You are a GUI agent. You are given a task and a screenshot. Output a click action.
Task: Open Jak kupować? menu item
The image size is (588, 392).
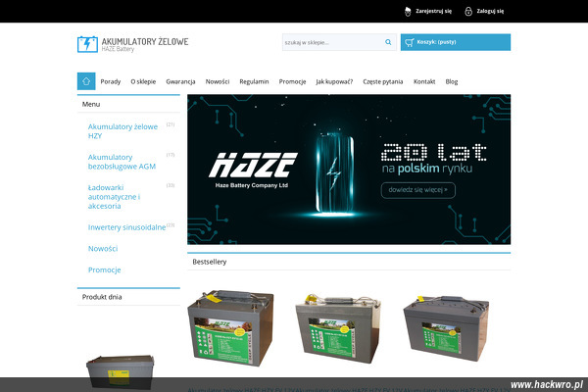point(334,81)
